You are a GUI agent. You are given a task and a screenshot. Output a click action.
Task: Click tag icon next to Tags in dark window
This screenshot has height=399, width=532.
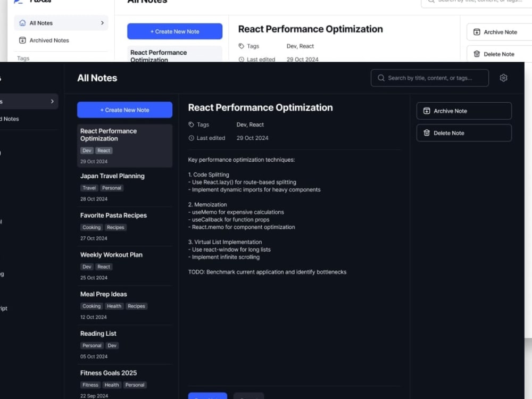(x=192, y=124)
